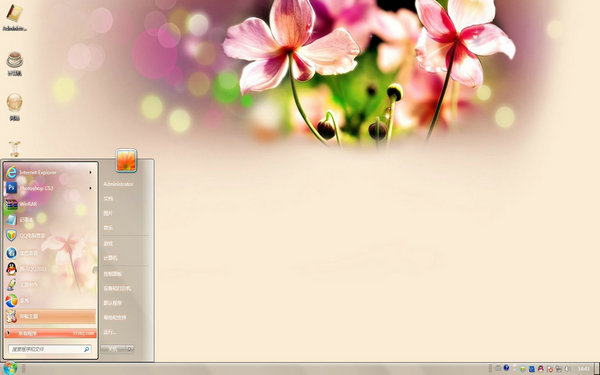The height and width of the screenshot is (375, 600).
Task: Click the QQ shield tray icon
Action: tap(523, 369)
